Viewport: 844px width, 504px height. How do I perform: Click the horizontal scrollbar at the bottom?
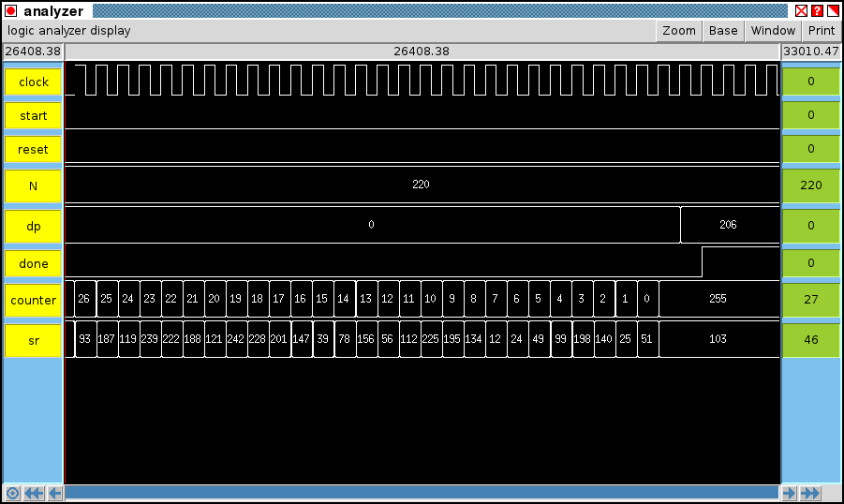422,493
